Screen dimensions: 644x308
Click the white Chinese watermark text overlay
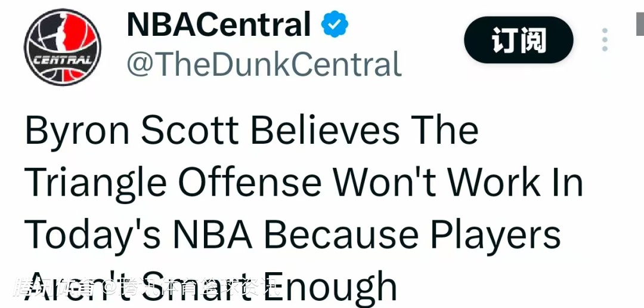146,288
